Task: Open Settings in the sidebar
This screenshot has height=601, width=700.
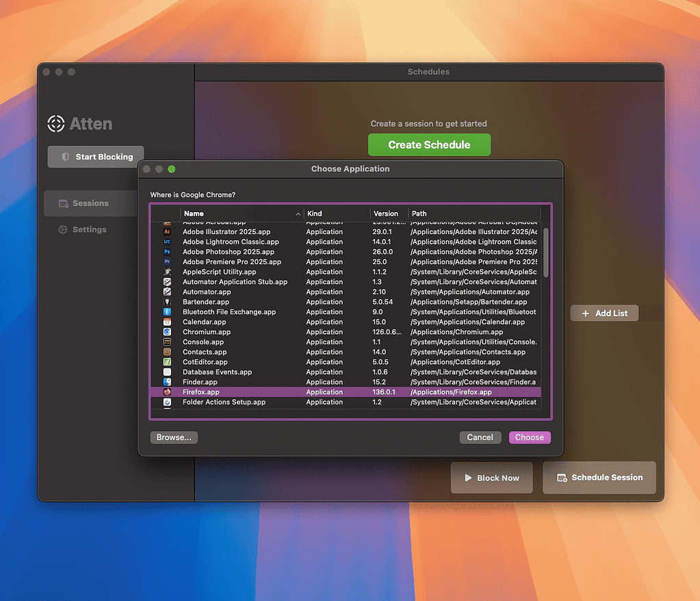Action: click(90, 229)
